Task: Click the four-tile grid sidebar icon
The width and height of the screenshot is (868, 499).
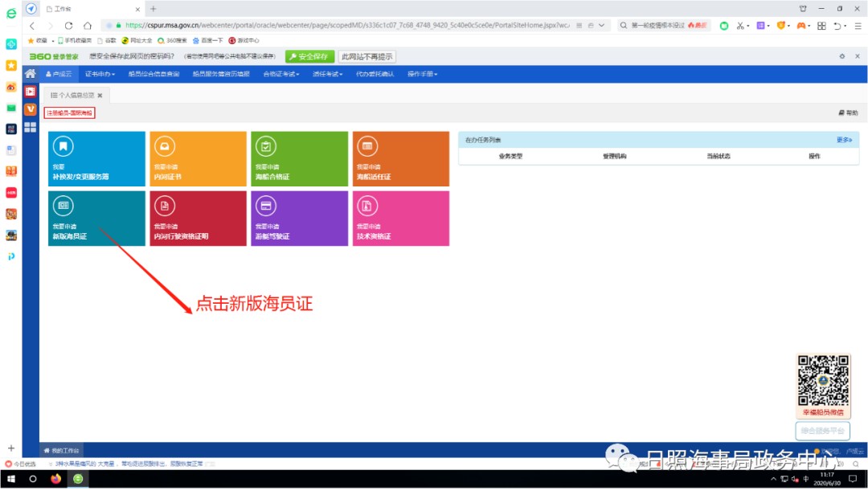Action: coord(31,127)
